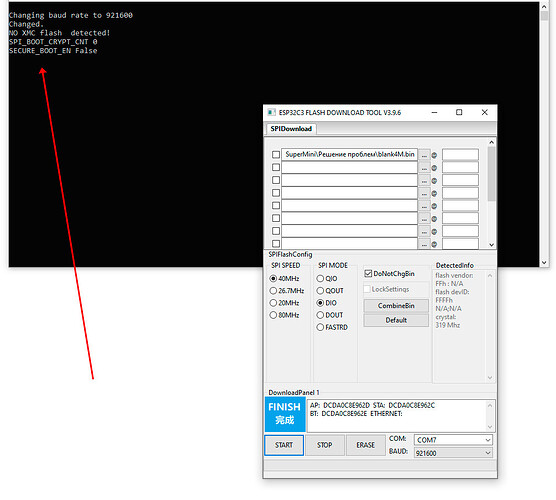Click the first row address input field

[460, 155]
